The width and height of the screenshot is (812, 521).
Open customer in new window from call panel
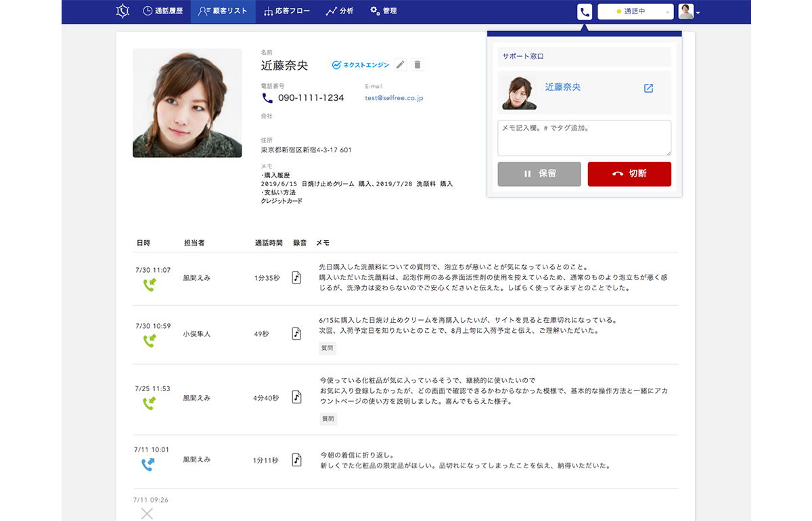(648, 88)
